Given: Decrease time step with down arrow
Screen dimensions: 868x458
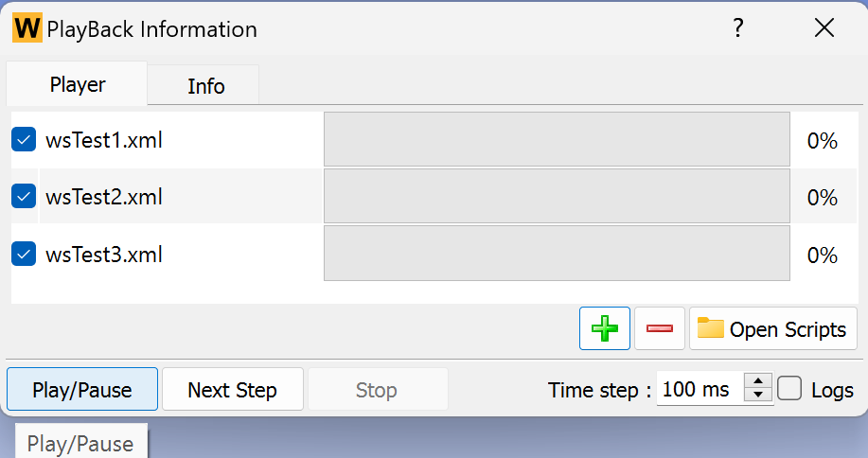Looking at the screenshot, I should 759,396.
